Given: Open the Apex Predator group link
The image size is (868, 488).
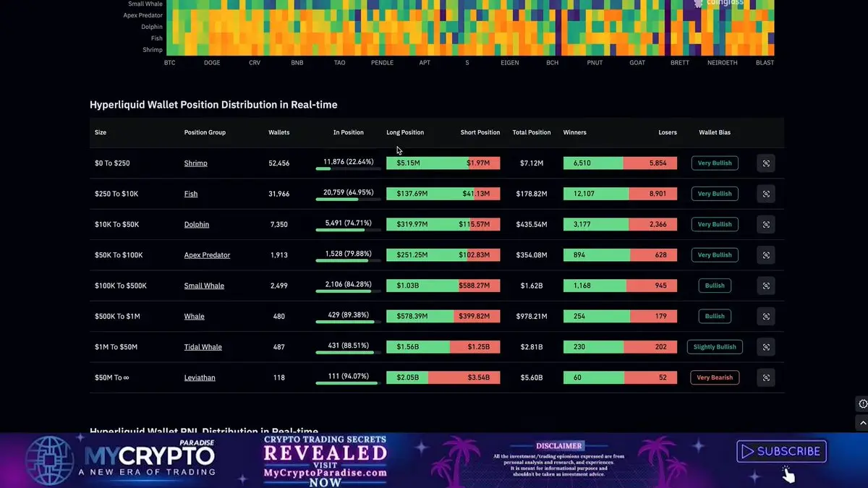Looking at the screenshot, I should tap(207, 255).
